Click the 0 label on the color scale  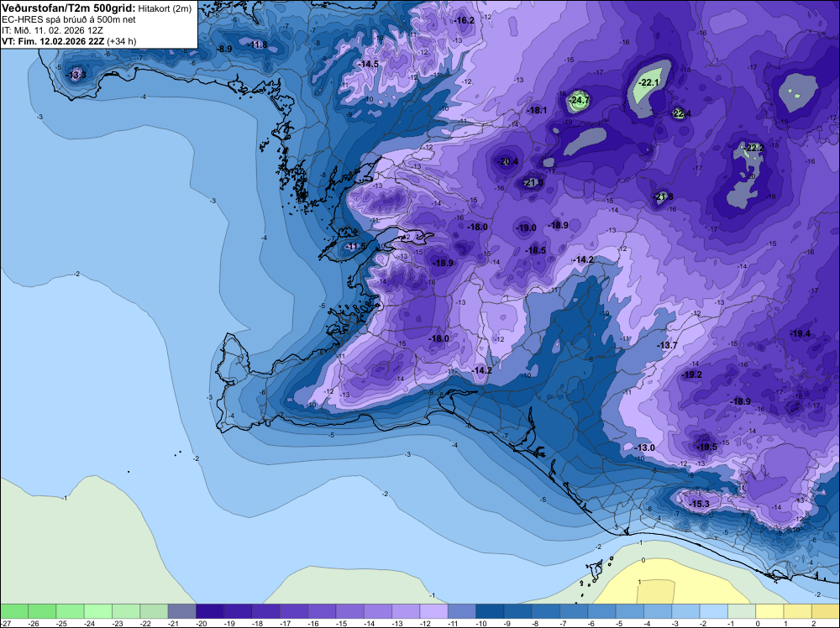758,623
